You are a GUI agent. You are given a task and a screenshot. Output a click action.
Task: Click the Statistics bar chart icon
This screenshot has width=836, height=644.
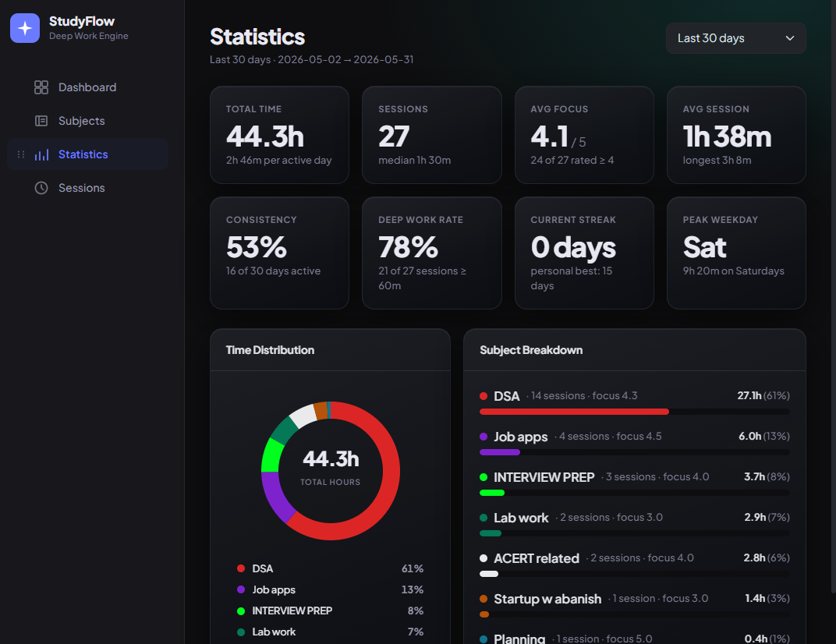click(x=41, y=154)
